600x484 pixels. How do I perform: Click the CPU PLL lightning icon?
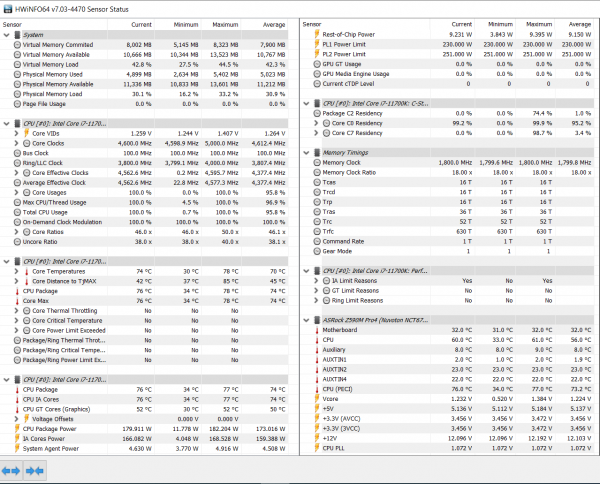(317, 448)
